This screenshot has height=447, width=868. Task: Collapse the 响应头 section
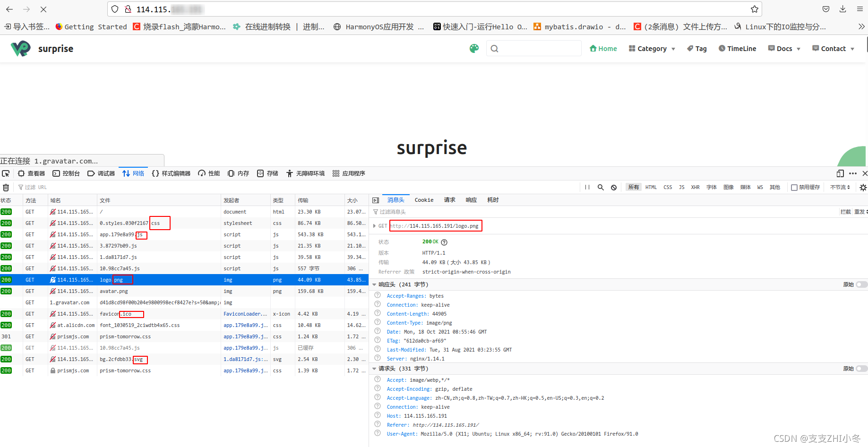point(374,284)
